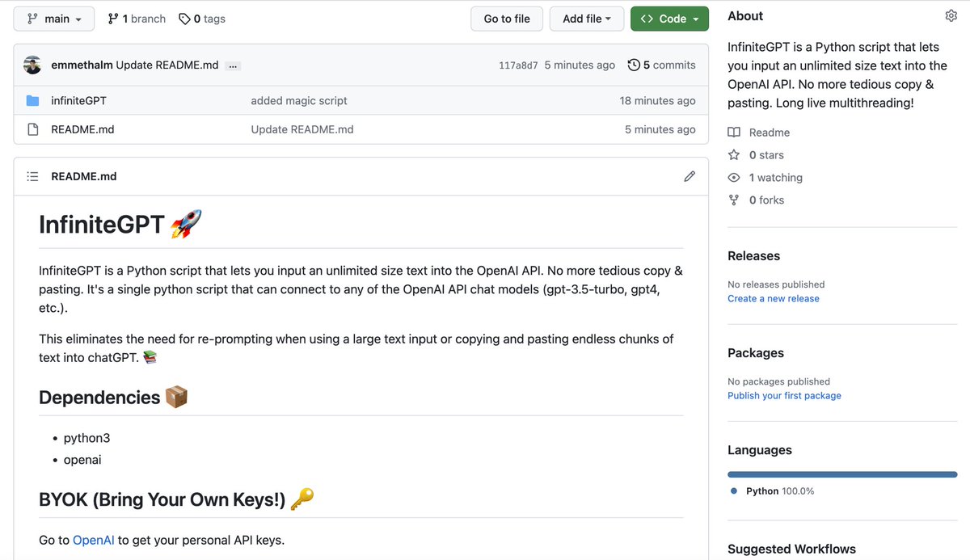Click the BYOK (Bring Your Own Keys!) heading
Viewport: 970px width, 560px height.
[176, 500]
